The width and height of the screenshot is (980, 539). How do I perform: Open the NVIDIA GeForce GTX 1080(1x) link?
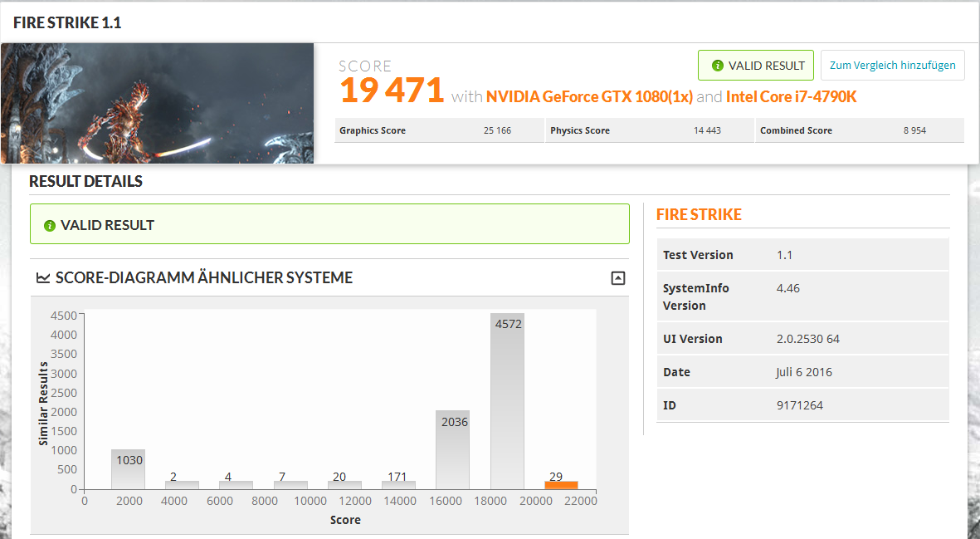pos(589,97)
